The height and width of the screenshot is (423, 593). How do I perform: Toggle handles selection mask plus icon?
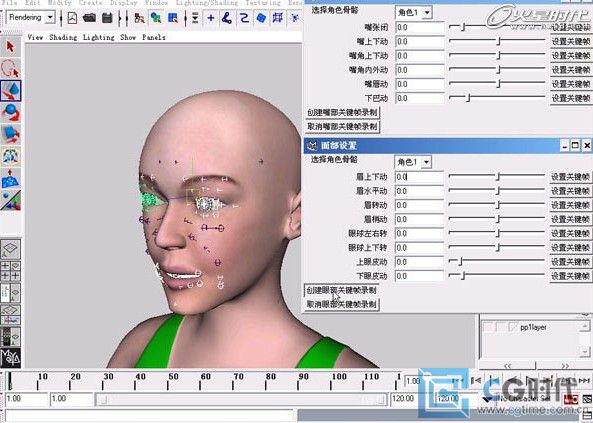click(211, 18)
